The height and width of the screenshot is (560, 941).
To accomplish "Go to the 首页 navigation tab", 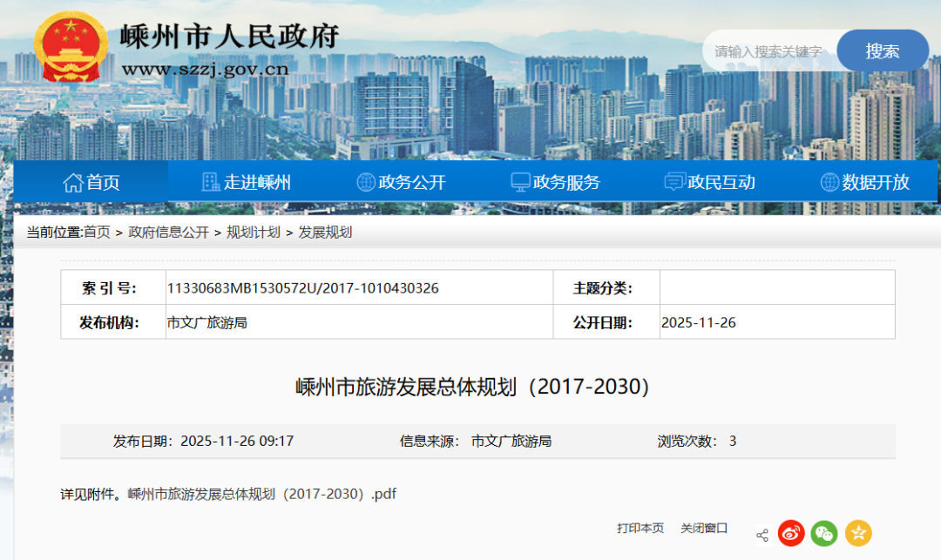I will click(x=103, y=182).
